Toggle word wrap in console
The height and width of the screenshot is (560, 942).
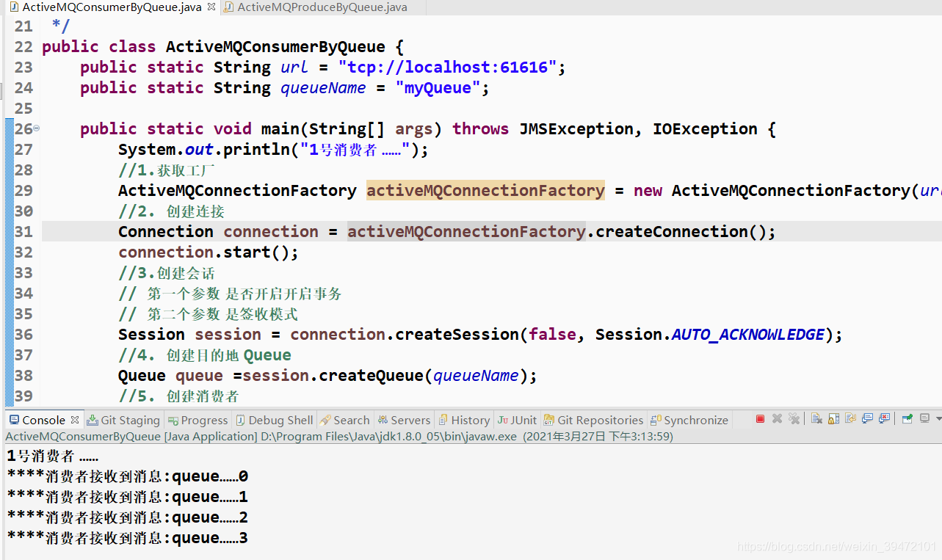pyautogui.click(x=850, y=419)
